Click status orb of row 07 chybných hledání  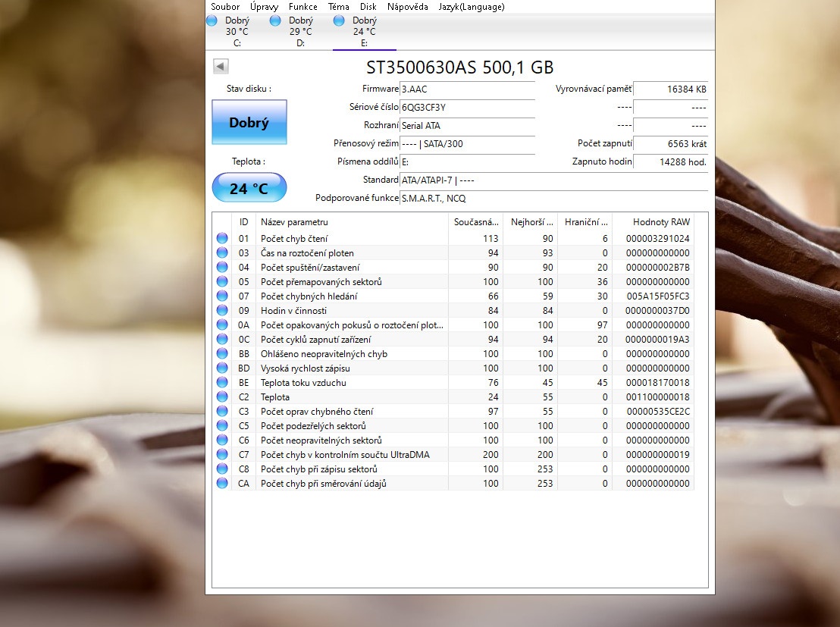pos(222,296)
